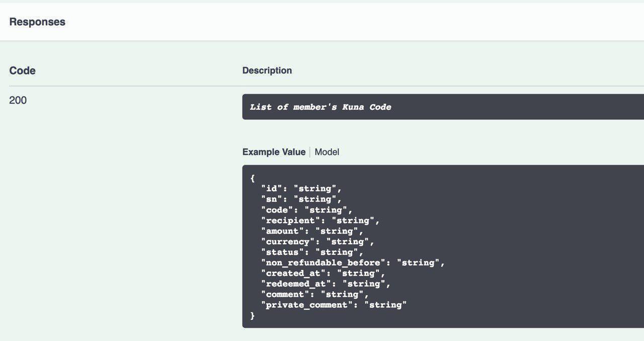644x341 pixels.
Task: Click the closing brace of the JSON example
Action: pos(253,316)
